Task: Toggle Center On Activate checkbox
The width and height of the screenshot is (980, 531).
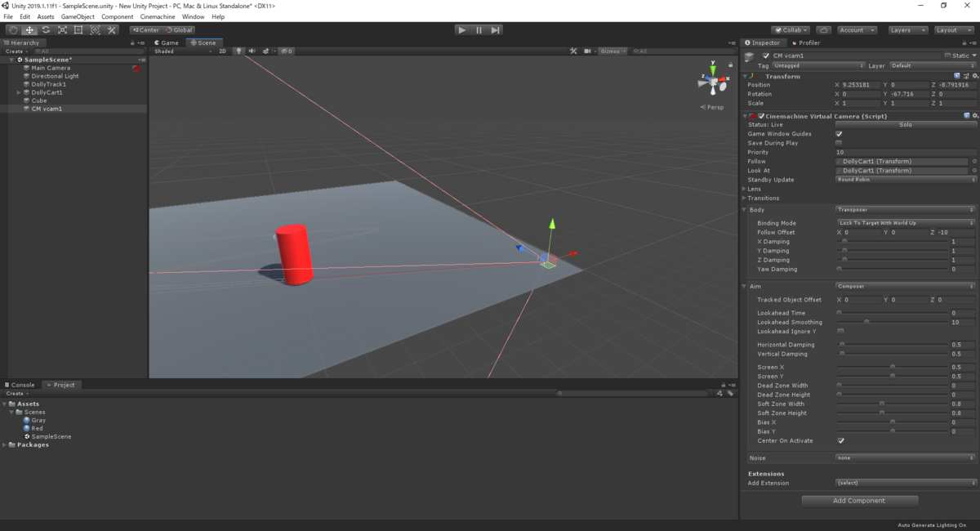Action: 840,440
